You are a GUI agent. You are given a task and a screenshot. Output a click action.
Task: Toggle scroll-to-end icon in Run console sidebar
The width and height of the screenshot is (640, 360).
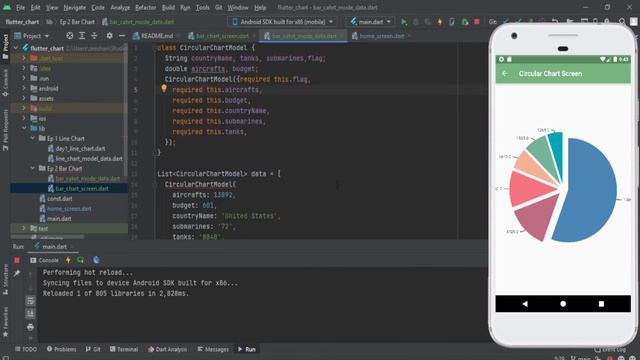[31, 314]
